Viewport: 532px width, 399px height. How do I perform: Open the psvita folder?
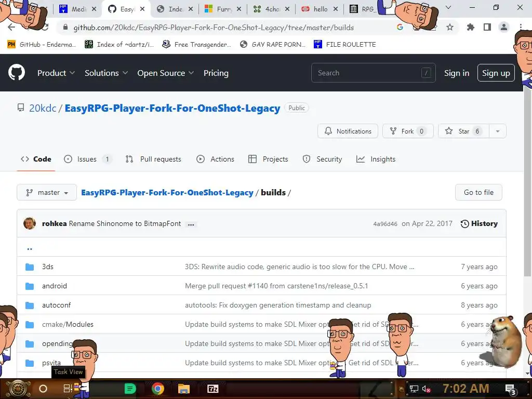point(51,363)
